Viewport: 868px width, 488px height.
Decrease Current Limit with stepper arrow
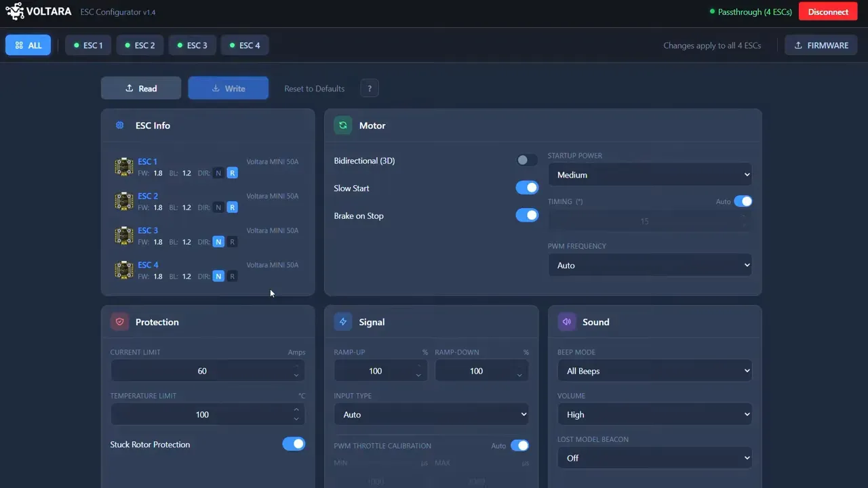pos(296,375)
